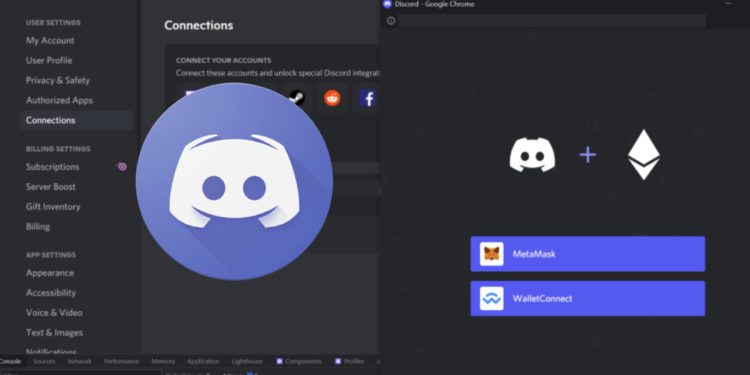
Task: Open Server Boost settings
Action: coord(51,187)
